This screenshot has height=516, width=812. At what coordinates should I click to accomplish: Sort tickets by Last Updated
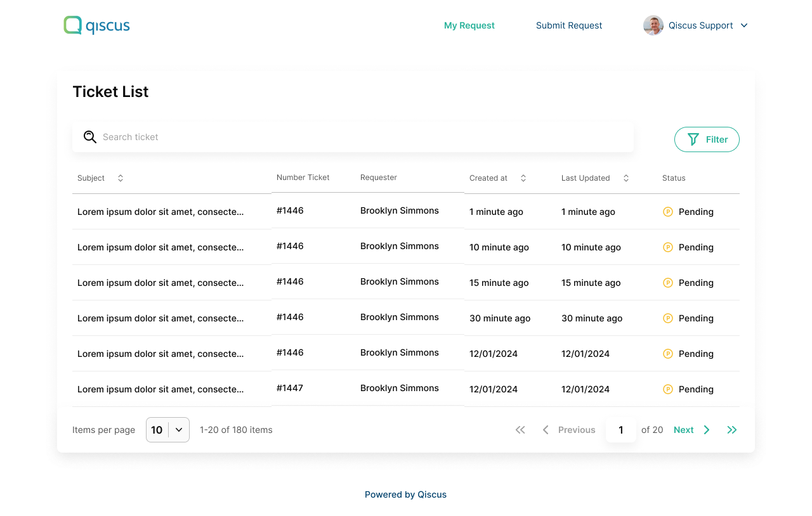[626, 178]
